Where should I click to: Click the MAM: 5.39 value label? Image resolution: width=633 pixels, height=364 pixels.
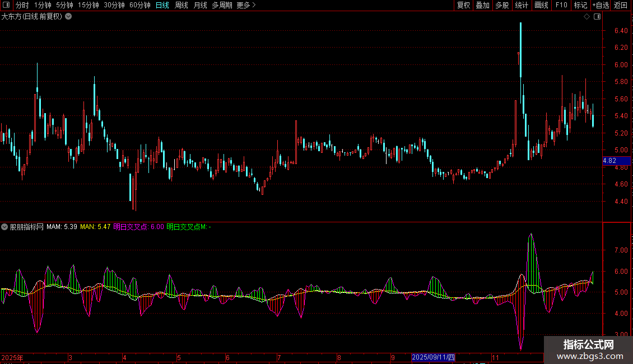pos(62,227)
